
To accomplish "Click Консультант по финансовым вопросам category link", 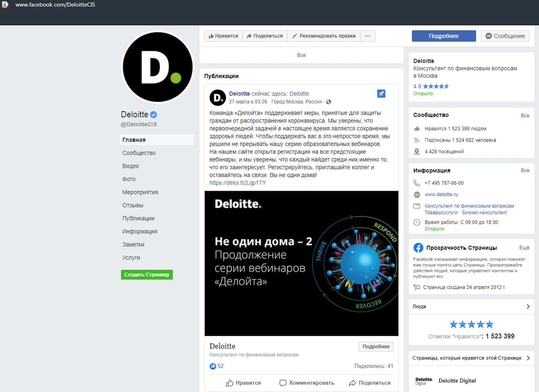I will click(x=469, y=206).
